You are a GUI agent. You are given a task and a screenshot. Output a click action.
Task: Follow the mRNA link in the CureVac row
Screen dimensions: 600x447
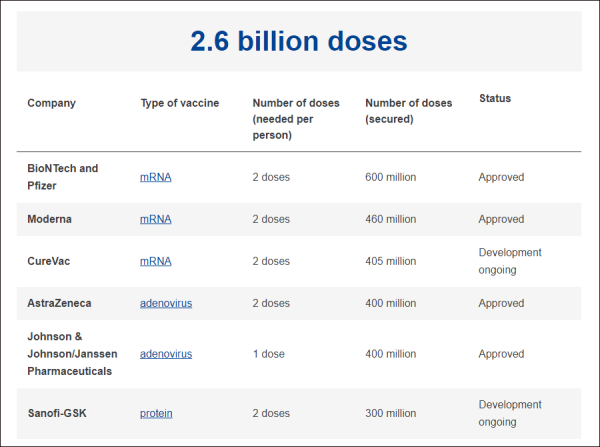pyautogui.click(x=155, y=261)
